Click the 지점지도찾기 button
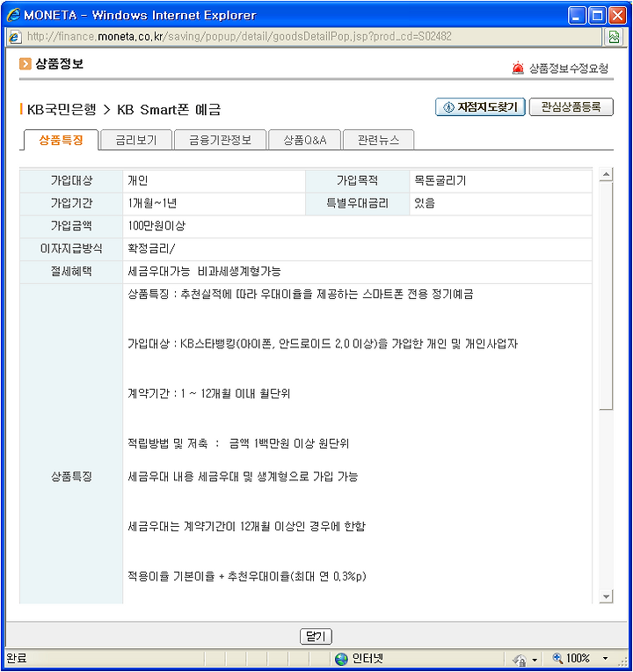Viewport: 633px width, 672px height. (480, 107)
